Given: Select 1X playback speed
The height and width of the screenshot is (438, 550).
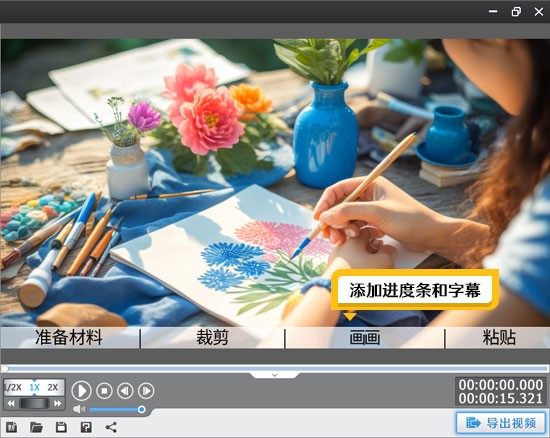Looking at the screenshot, I should tap(34, 387).
